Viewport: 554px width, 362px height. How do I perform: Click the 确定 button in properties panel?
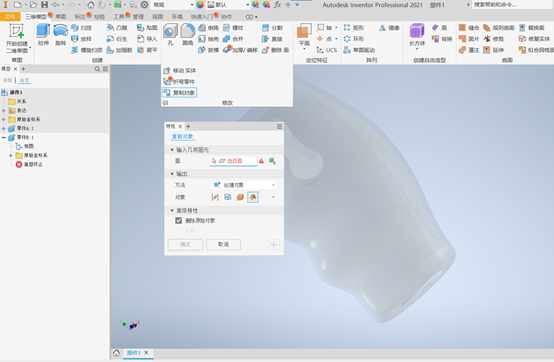(x=185, y=244)
